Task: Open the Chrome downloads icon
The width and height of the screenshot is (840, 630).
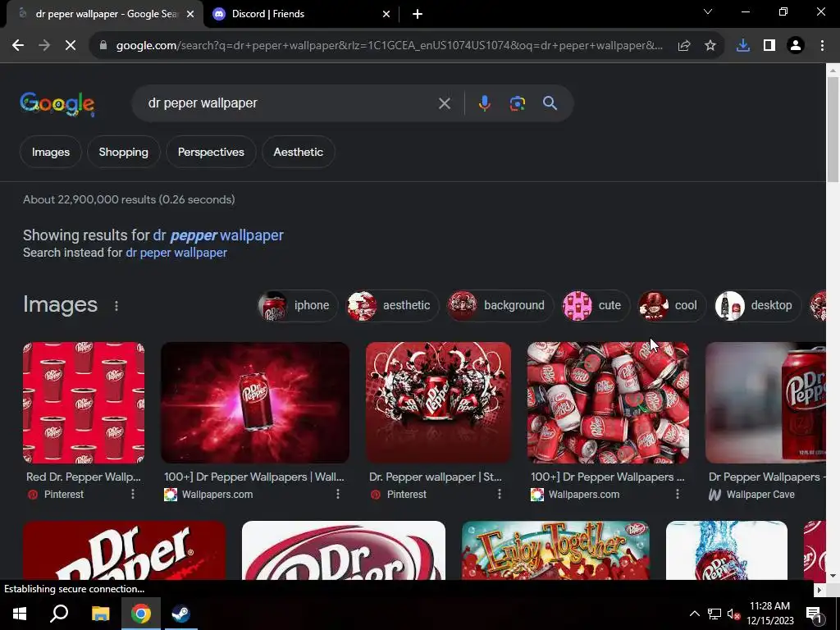Action: coord(743,46)
